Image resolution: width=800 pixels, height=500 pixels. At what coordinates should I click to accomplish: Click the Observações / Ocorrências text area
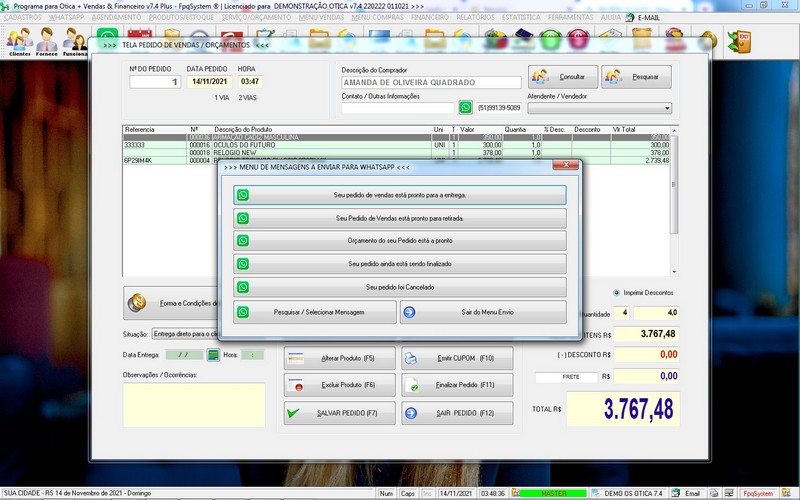(x=194, y=405)
